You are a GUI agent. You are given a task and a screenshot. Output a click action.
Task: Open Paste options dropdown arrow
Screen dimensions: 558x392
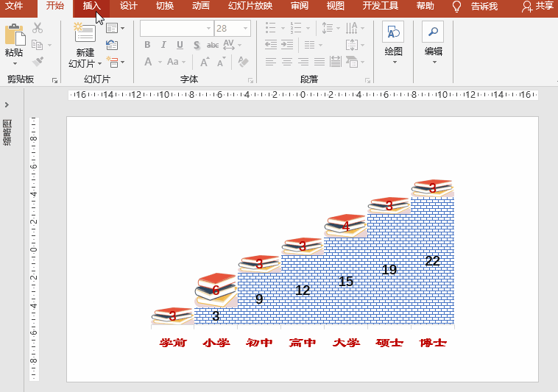(x=15, y=63)
